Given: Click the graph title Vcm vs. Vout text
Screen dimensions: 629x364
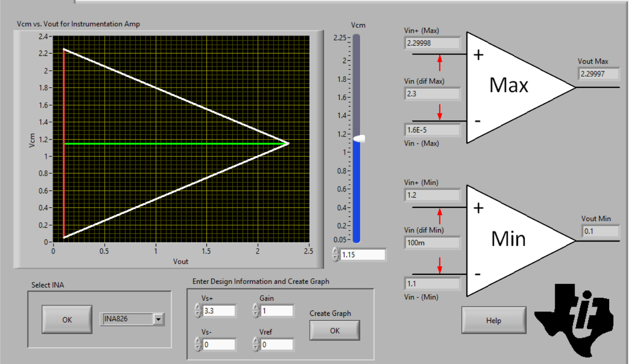Looking at the screenshot, I should tap(79, 24).
